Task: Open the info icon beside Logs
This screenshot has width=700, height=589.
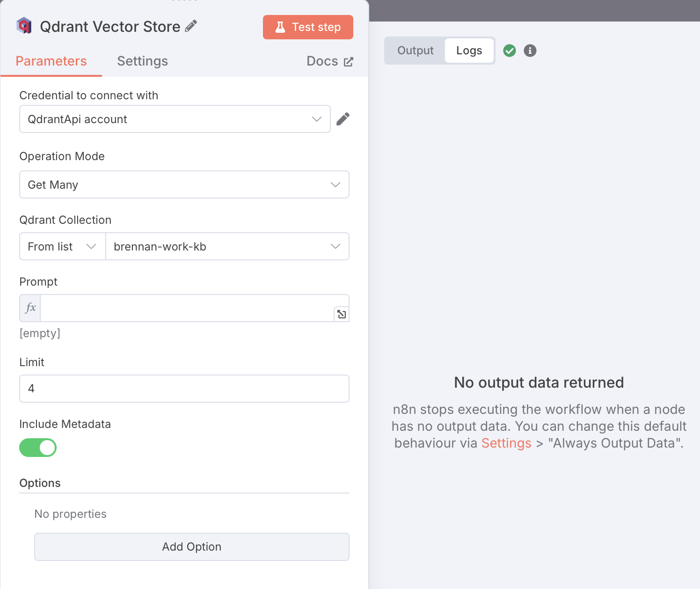Action: point(530,51)
